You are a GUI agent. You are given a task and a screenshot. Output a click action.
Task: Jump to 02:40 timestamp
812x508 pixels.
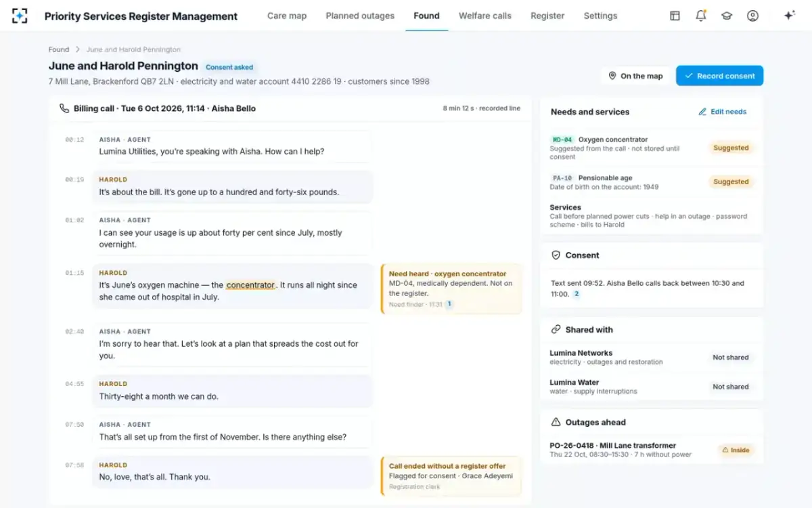point(74,332)
